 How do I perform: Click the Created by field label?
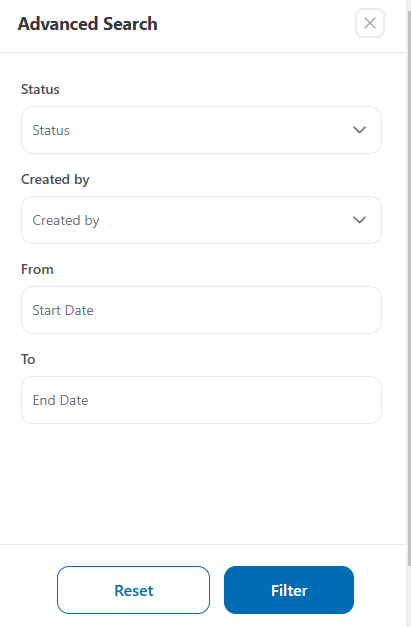click(x=55, y=180)
